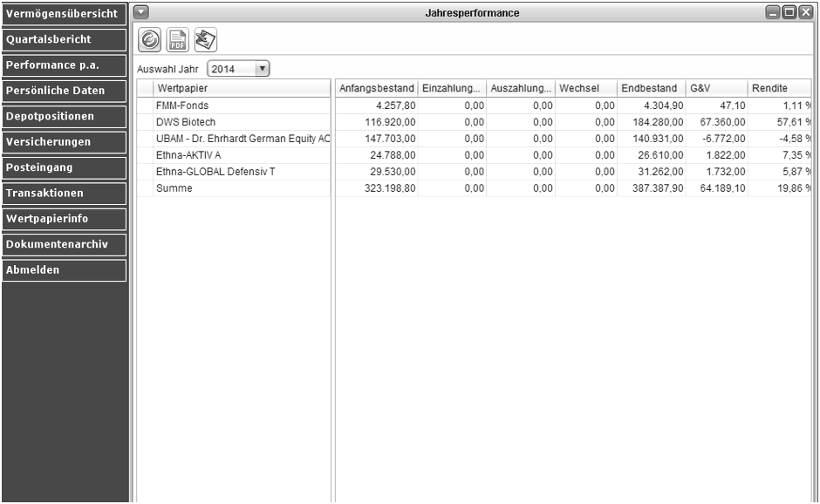
Task: Open Vermögensübersicht in the sidebar
Action: 64,14
